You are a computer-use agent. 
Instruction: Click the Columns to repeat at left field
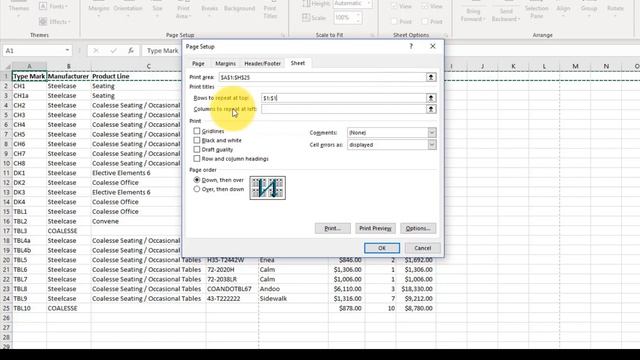click(344, 109)
